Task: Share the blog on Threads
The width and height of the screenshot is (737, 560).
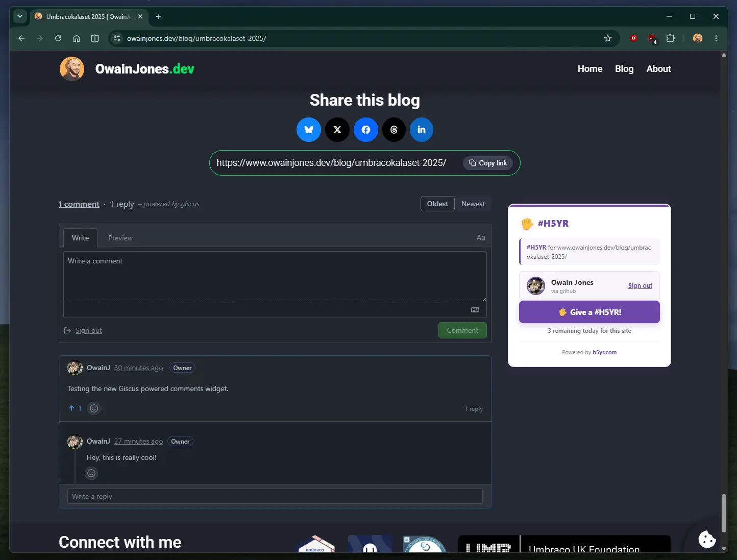Action: coord(394,130)
